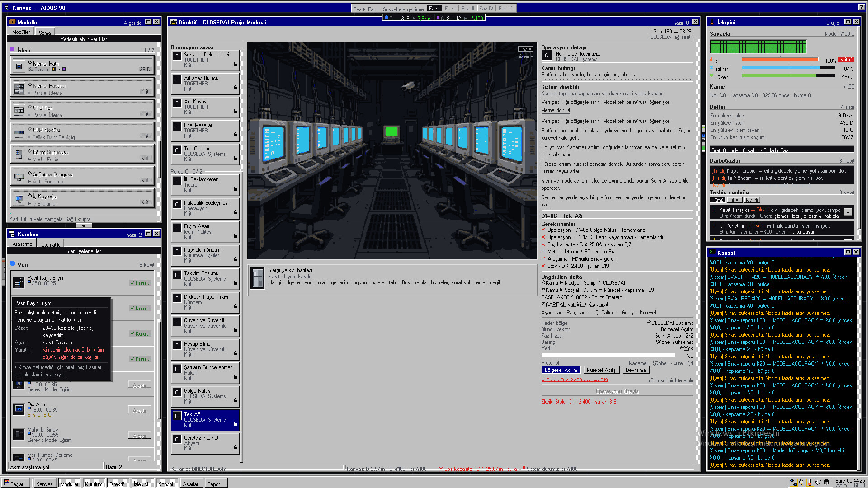Select the İşlemci Hattı module card icon

click(x=19, y=66)
